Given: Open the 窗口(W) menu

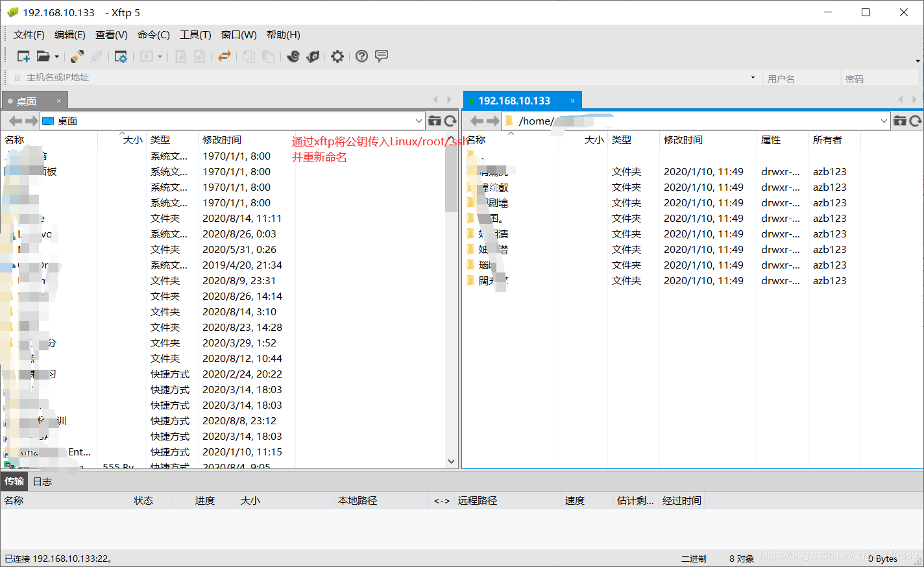Looking at the screenshot, I should [239, 35].
